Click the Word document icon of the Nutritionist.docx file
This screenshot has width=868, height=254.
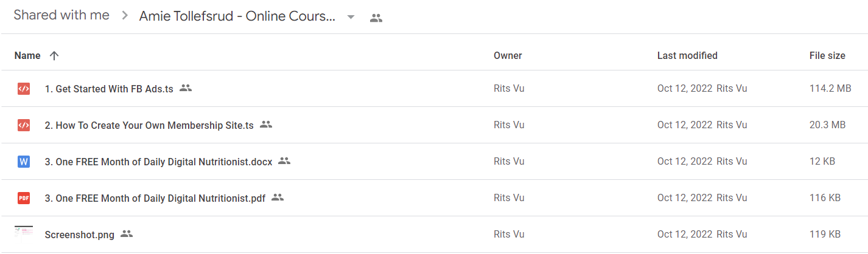point(24,162)
